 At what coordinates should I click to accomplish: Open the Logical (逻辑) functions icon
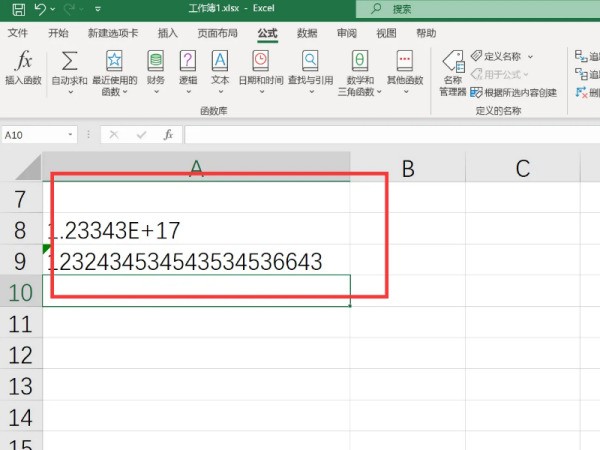coord(188,62)
